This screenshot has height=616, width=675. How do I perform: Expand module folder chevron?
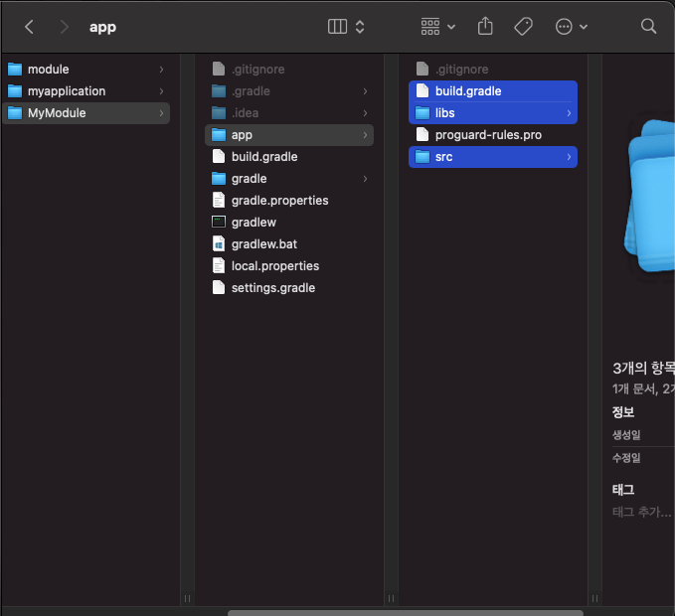click(161, 70)
